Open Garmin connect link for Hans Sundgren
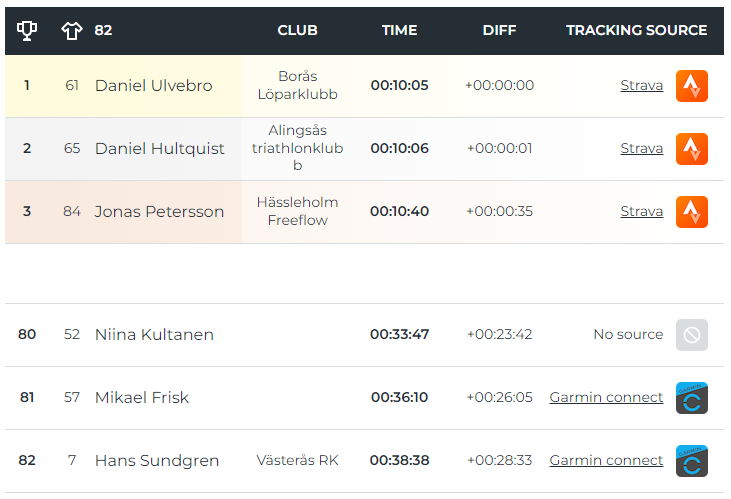 (x=606, y=460)
